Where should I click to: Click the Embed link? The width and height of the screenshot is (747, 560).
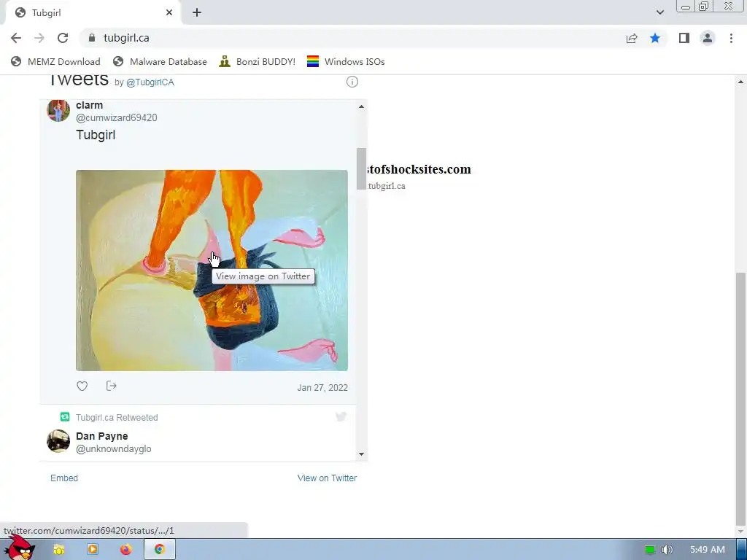(64, 478)
